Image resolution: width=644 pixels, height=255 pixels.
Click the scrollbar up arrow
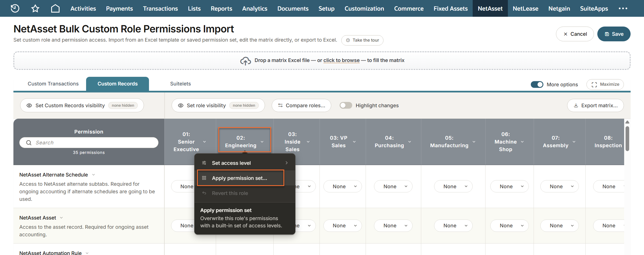pyautogui.click(x=627, y=122)
